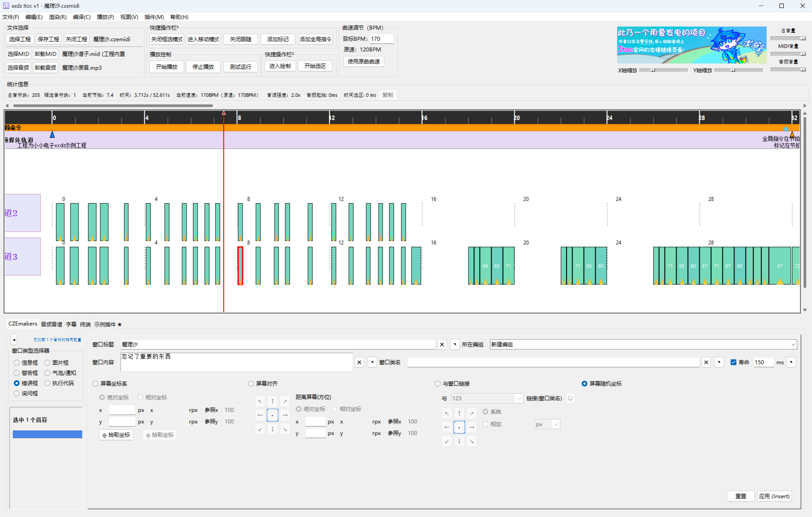Clear the 窗口标题 field with X
This screenshot has height=517, width=812.
[442, 345]
